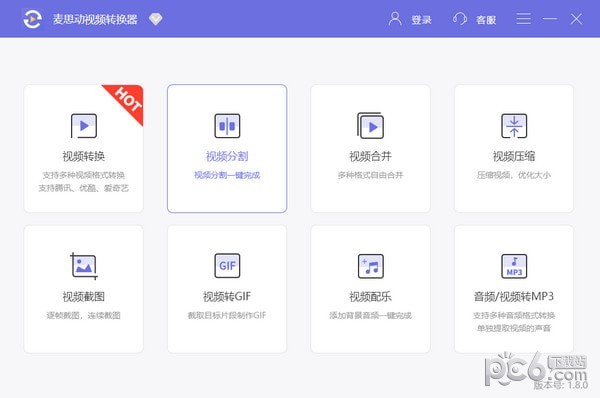
Task: Click the 视频转换 title text
Action: [84, 156]
